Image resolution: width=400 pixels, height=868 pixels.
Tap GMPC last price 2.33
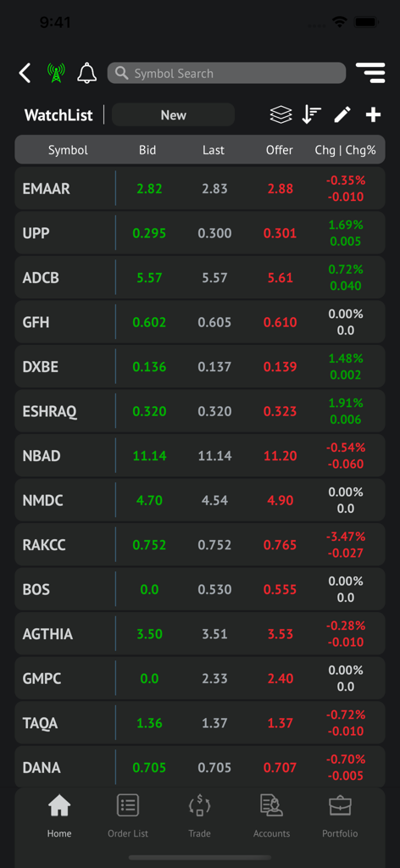tap(214, 679)
